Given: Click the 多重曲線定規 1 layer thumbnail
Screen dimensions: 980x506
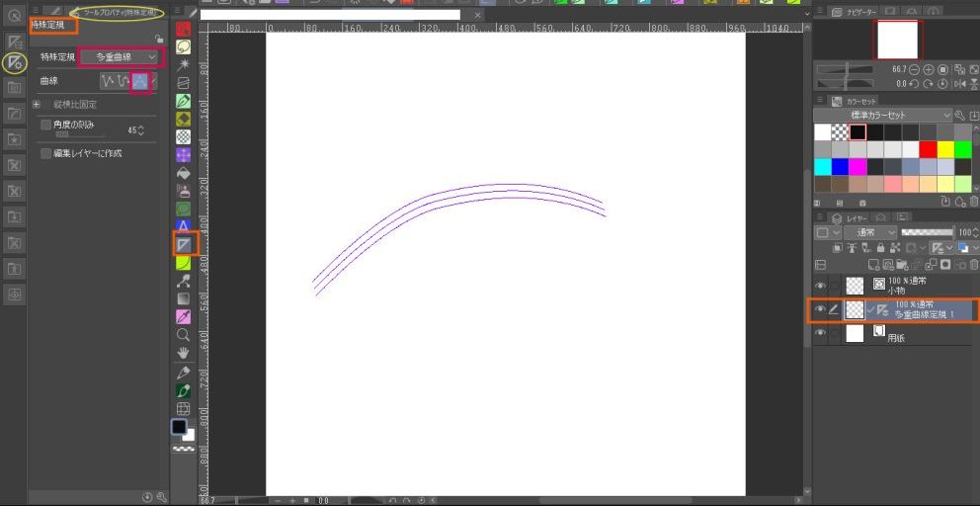Looking at the screenshot, I should point(855,309).
